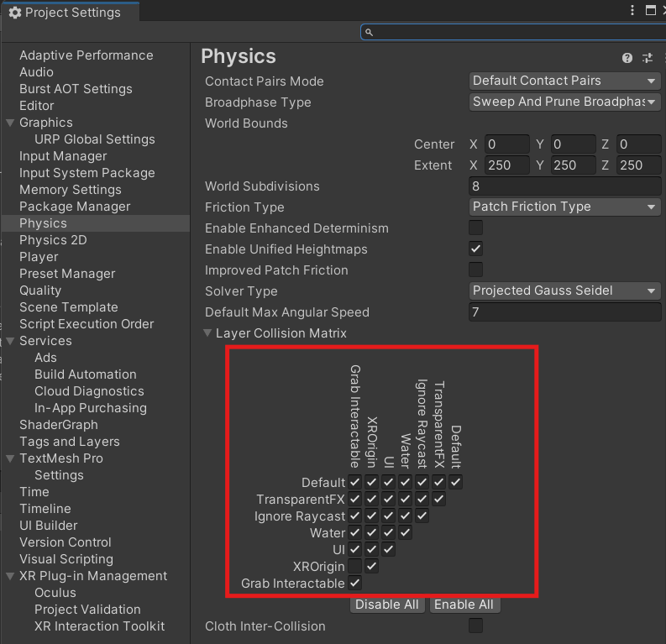The image size is (666, 644).
Task: Select Input Manager settings
Action: click(63, 156)
